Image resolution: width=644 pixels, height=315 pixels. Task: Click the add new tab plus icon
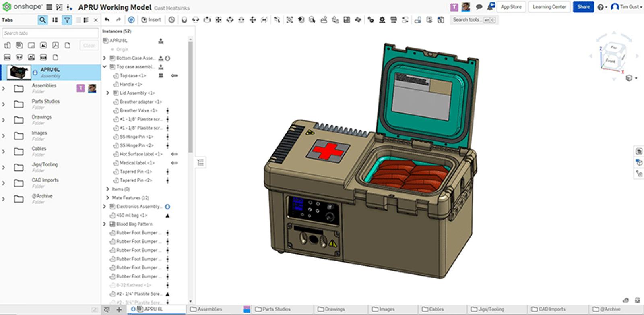[x=119, y=309]
